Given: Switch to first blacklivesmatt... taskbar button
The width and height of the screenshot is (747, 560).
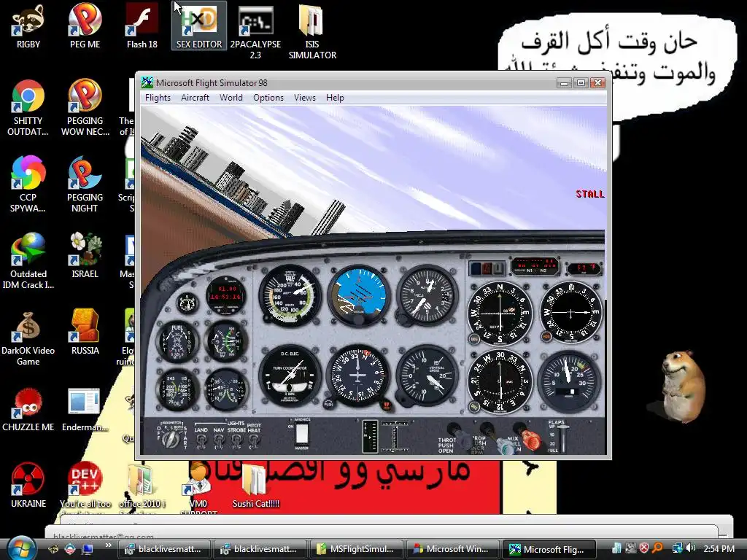Looking at the screenshot, I should pos(164,549).
